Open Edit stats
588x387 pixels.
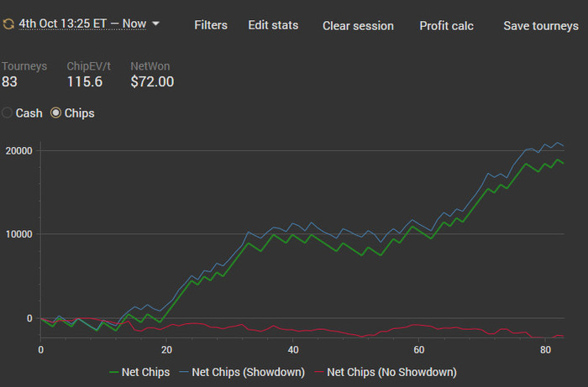coord(273,25)
